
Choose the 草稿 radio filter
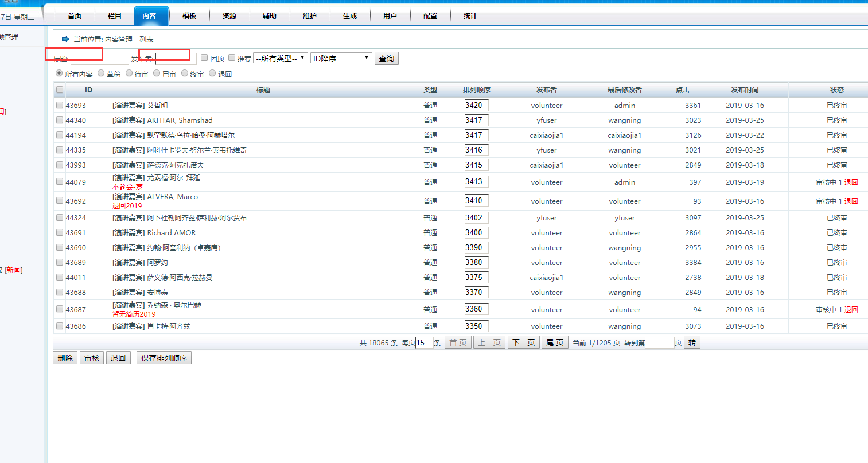coord(101,73)
